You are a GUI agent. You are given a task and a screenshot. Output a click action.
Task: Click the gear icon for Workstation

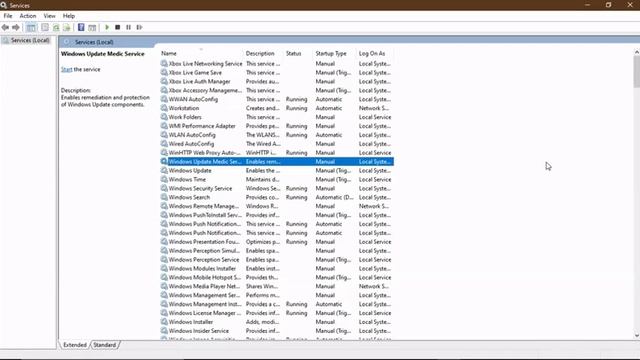tap(164, 108)
